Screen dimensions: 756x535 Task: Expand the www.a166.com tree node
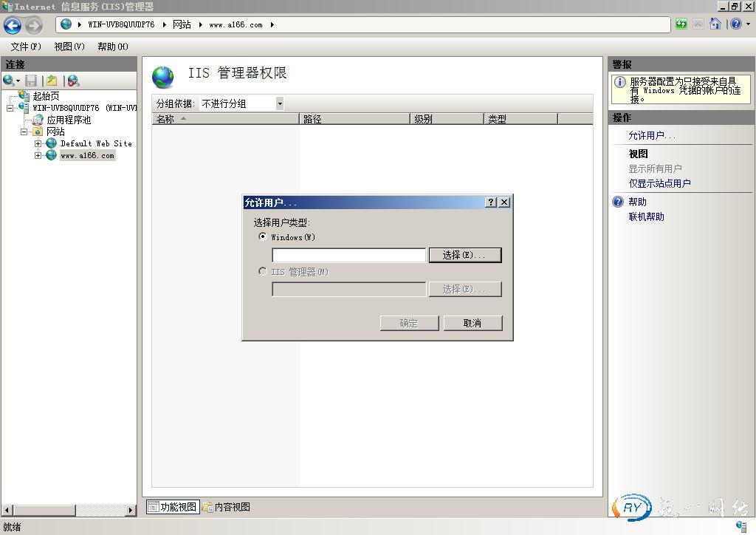tap(38, 155)
